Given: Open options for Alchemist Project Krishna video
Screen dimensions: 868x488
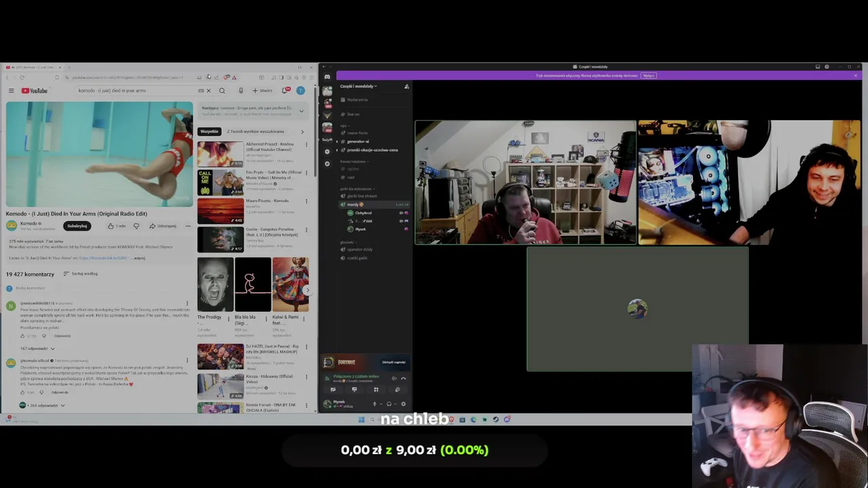Looking at the screenshot, I should tap(306, 144).
